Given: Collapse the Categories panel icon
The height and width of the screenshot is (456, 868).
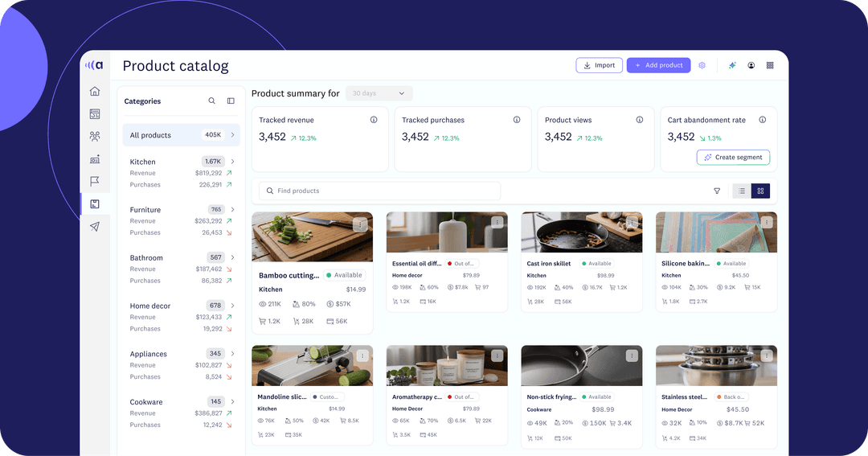Looking at the screenshot, I should [231, 101].
